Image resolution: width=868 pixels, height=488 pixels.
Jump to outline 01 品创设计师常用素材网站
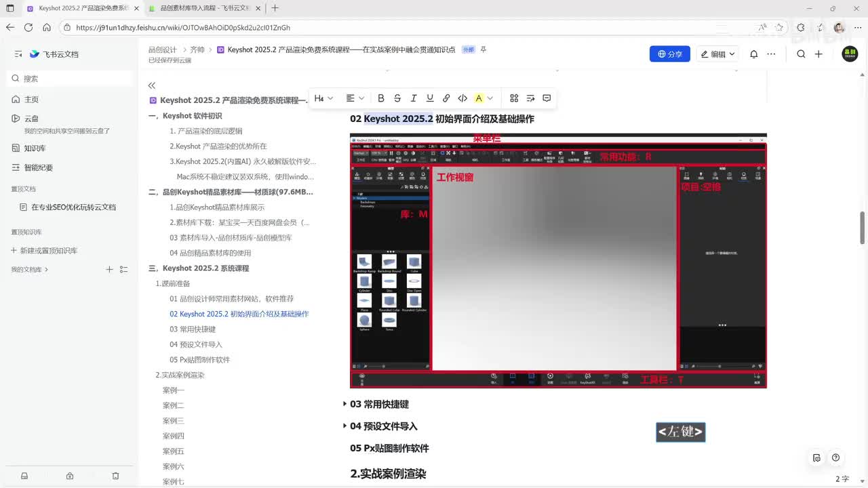coord(231,299)
